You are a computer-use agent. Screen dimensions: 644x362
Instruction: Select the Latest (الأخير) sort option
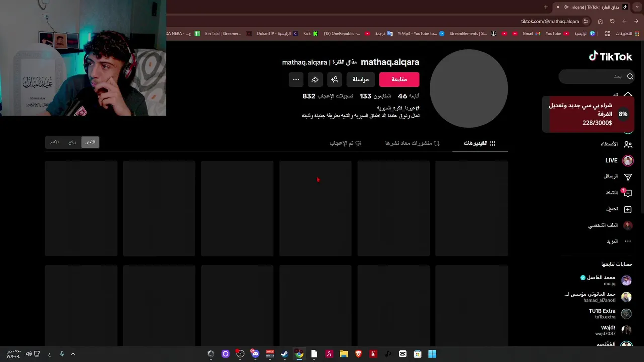point(90,142)
